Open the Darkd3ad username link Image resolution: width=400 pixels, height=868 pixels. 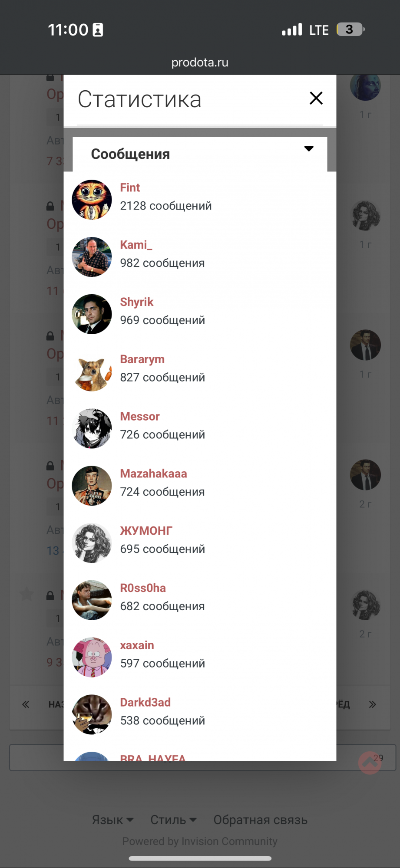pos(145,702)
